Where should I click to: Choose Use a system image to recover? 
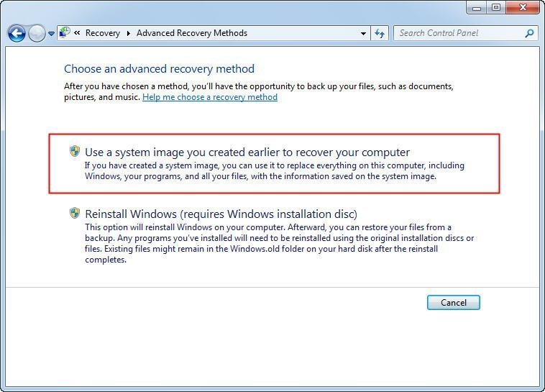[247, 152]
